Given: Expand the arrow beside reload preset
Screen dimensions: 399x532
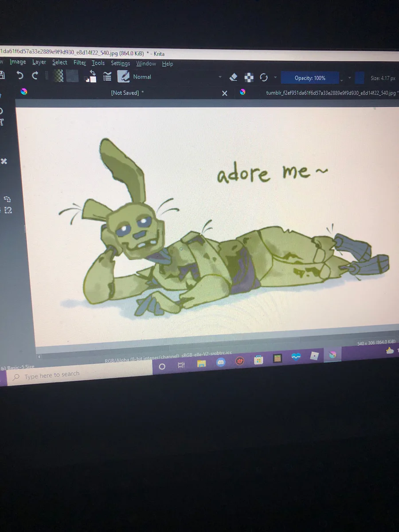Looking at the screenshot, I should tap(275, 78).
